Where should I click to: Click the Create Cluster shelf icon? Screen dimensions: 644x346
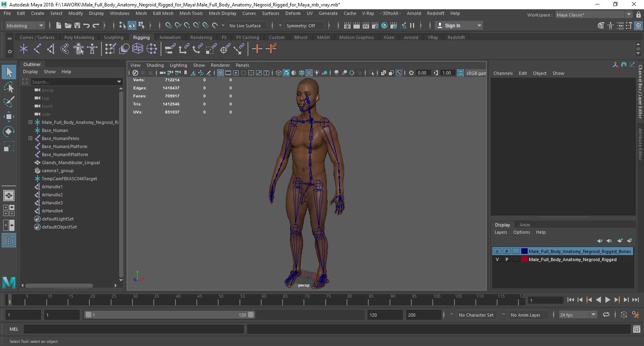152,49
